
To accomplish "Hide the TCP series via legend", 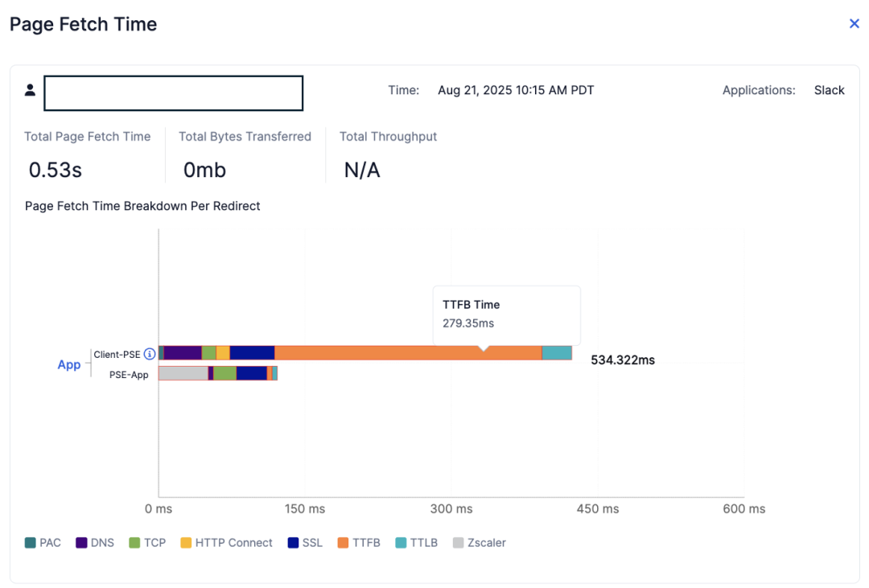I will pos(147,543).
